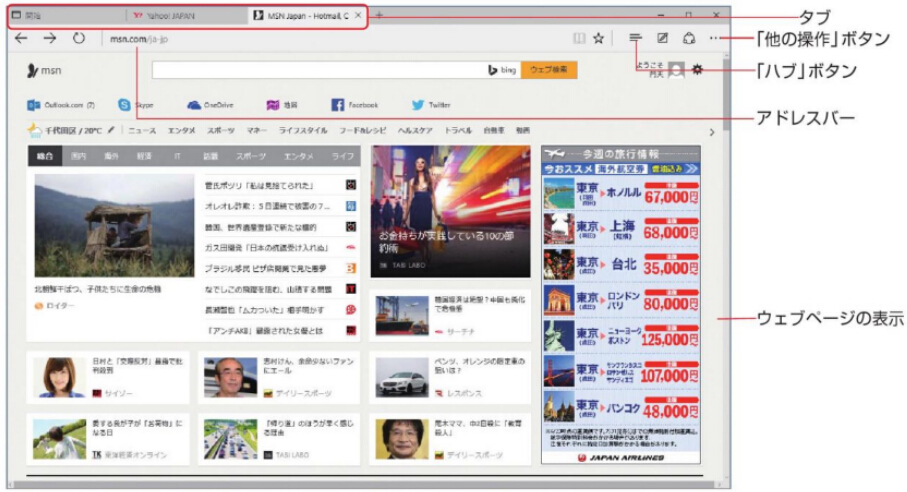Image resolution: width=907 pixels, height=492 pixels.
Task: Go back with the back arrow
Action: (x=21, y=38)
